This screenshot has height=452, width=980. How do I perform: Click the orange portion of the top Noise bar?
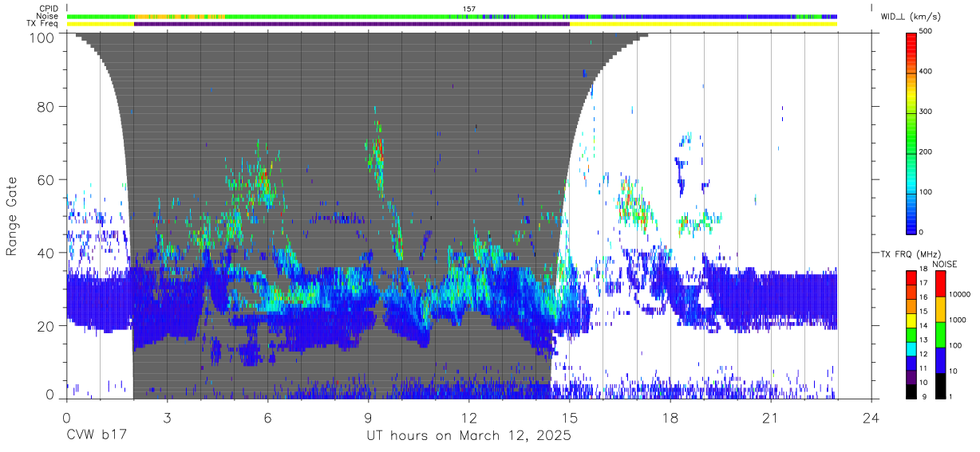180,16
